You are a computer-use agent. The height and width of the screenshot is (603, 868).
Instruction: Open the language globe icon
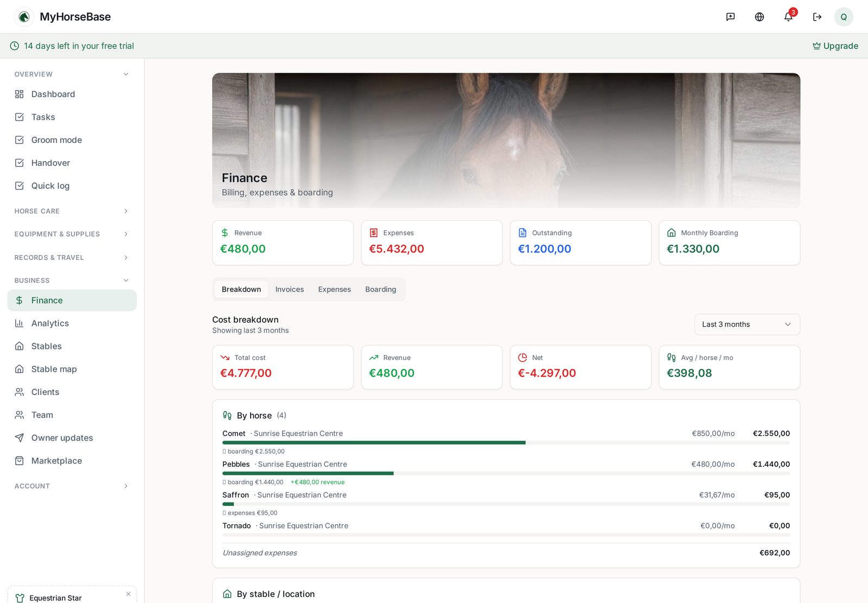759,17
